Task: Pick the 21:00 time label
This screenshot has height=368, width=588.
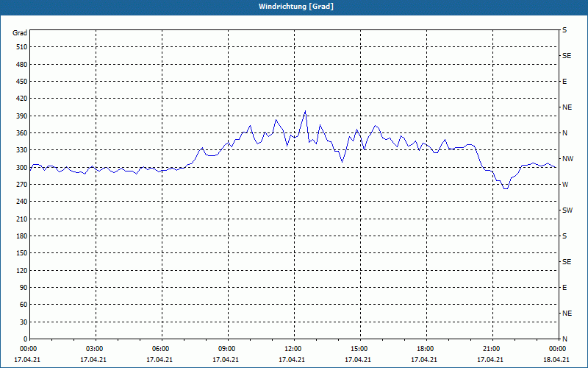Action: coord(492,349)
